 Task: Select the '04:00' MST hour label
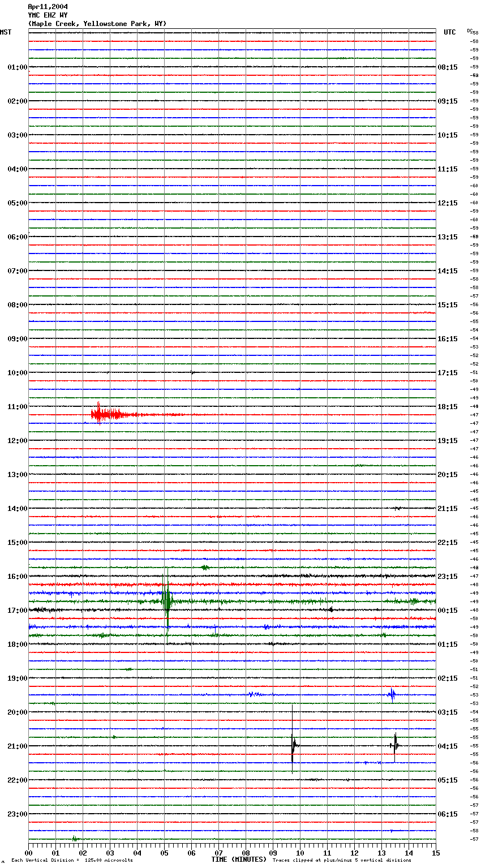[18, 169]
